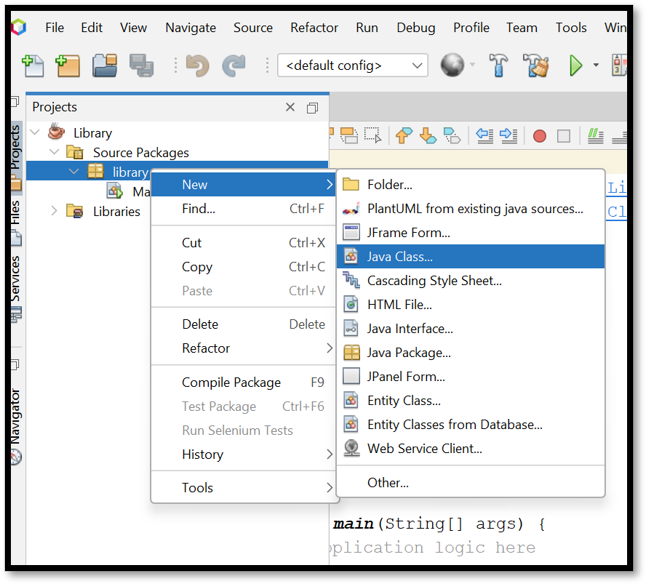Image resolution: width=646 pixels, height=584 pixels.
Task: Click the Undo arrow icon
Action: 197,65
